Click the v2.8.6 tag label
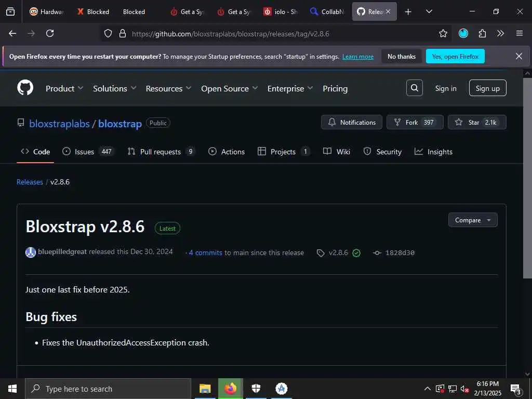Viewport: 532px width, 399px height. pyautogui.click(x=338, y=253)
